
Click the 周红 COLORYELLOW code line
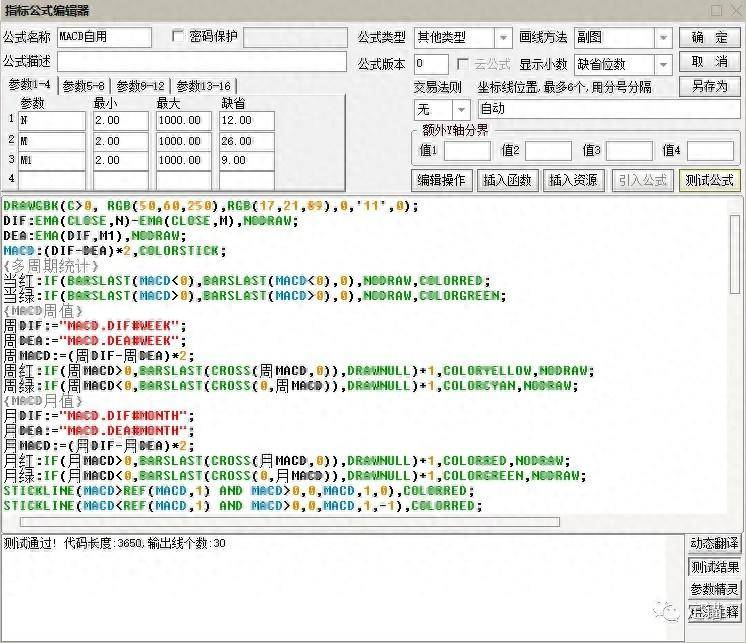[x=298, y=370]
